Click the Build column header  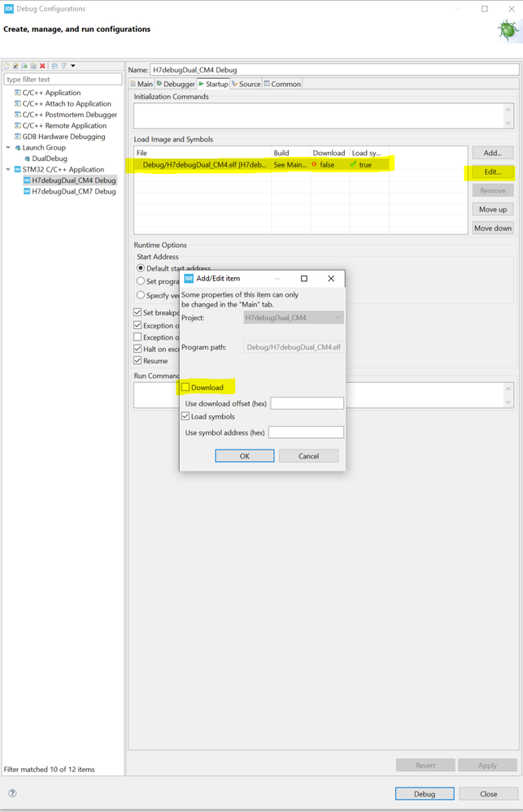[291, 153]
